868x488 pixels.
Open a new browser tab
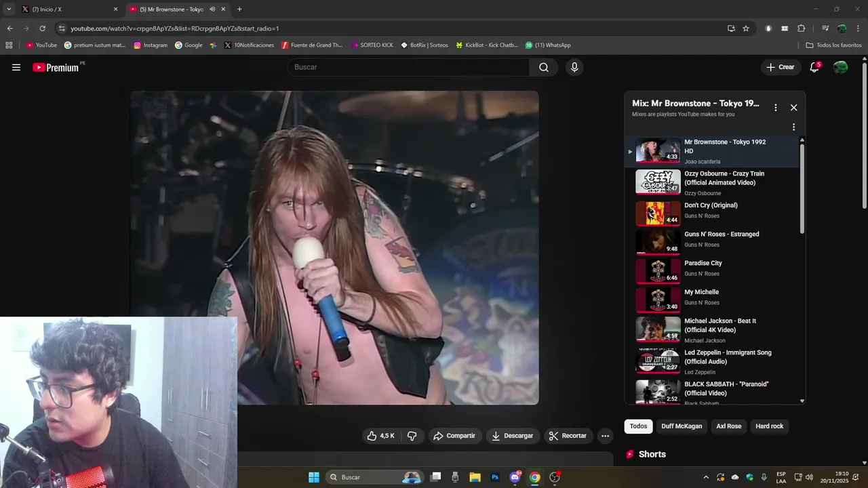pyautogui.click(x=239, y=9)
